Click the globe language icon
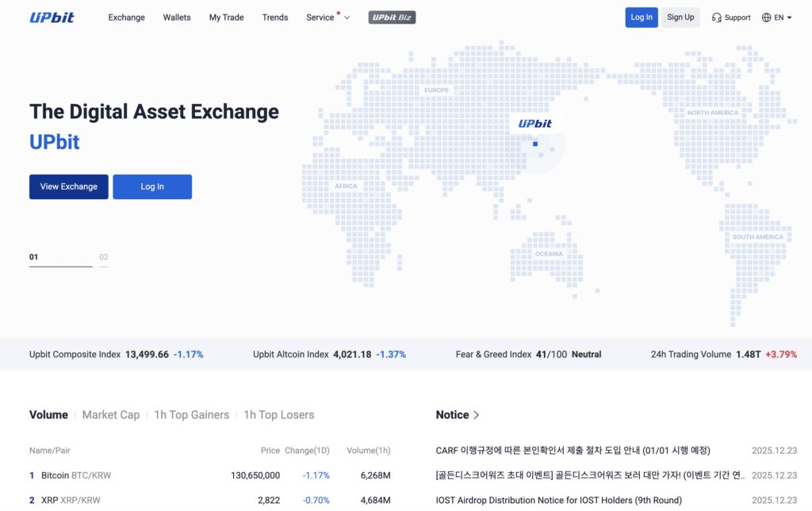The width and height of the screenshot is (812, 511). 766,17
